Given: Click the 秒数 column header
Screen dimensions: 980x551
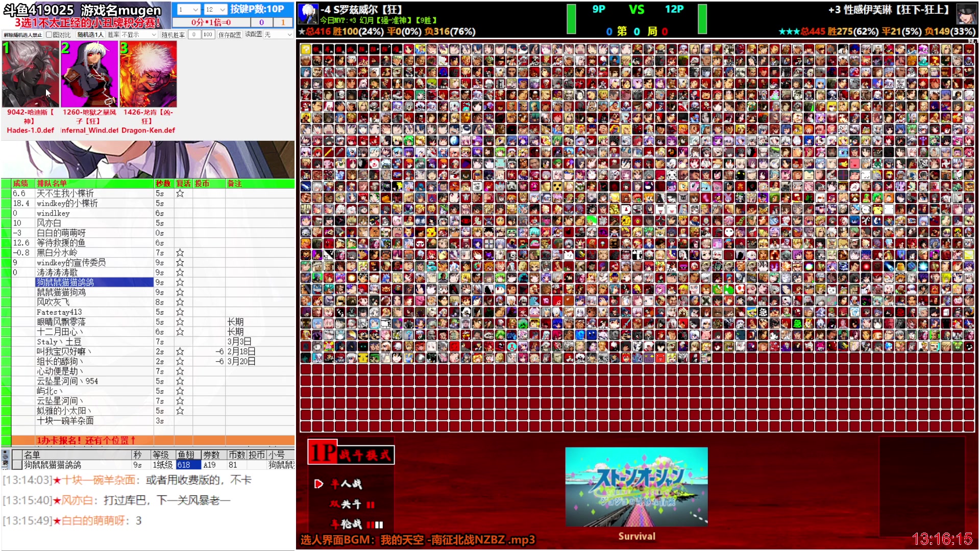Looking at the screenshot, I should pyautogui.click(x=164, y=183).
